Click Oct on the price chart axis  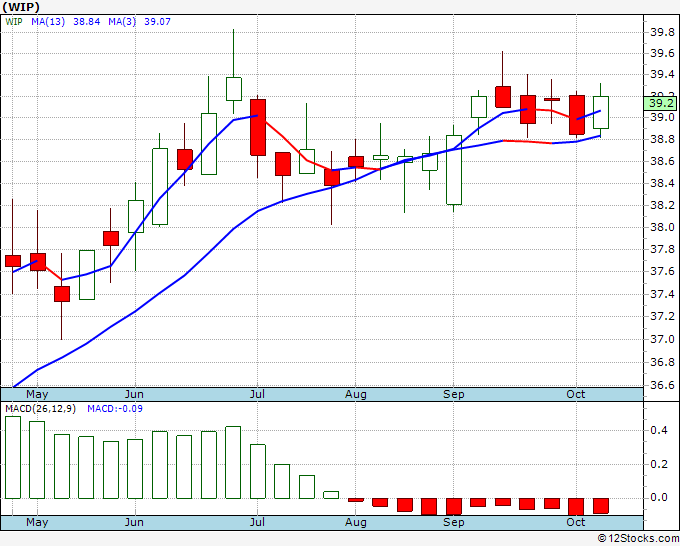(x=576, y=395)
